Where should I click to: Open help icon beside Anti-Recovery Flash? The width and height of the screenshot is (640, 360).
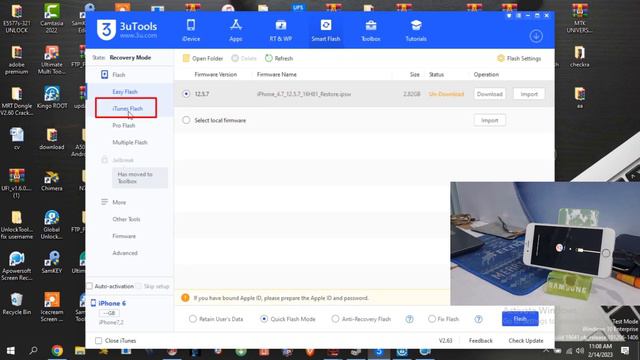click(409, 319)
